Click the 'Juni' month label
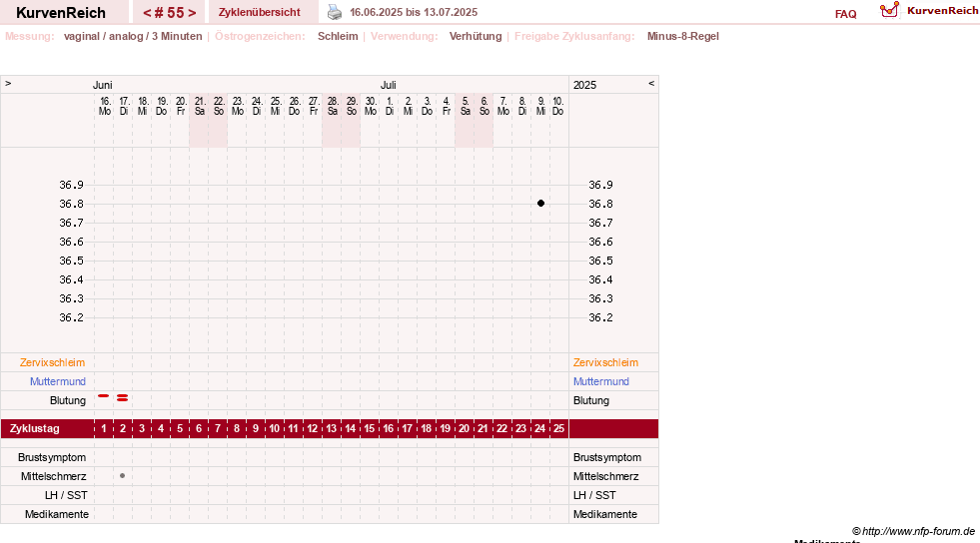The image size is (980, 543). click(x=103, y=85)
